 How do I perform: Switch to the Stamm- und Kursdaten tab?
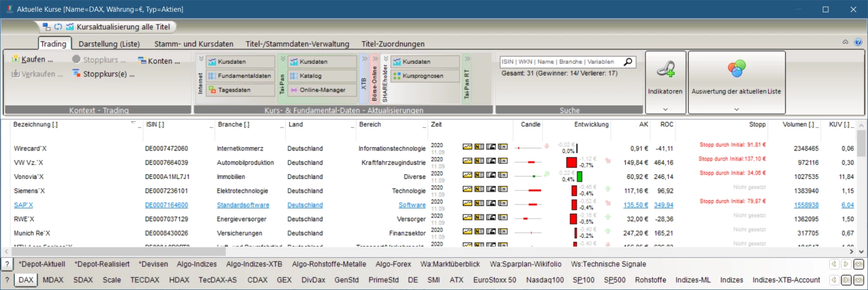click(194, 44)
